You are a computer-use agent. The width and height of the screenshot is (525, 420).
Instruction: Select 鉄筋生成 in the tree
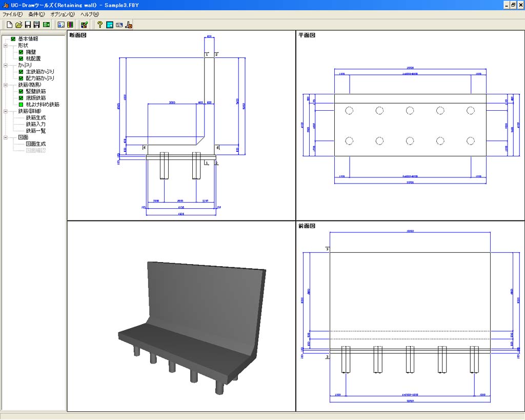pos(35,117)
